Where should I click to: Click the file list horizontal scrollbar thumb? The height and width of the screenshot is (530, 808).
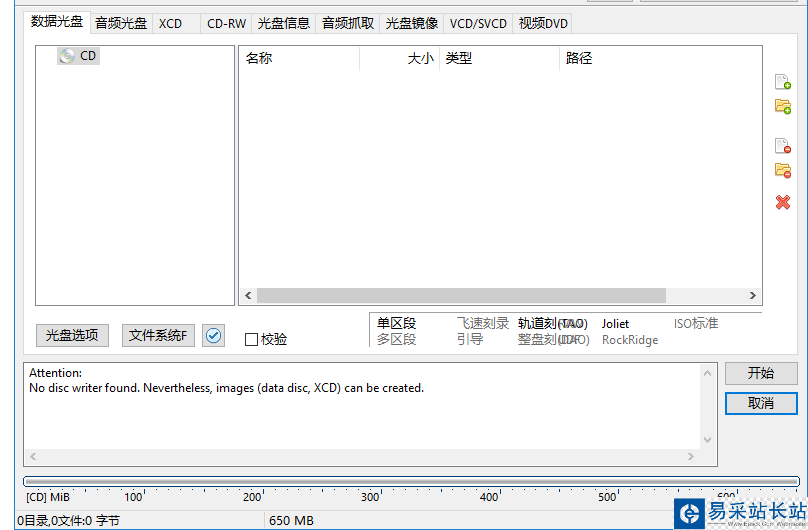(461, 296)
